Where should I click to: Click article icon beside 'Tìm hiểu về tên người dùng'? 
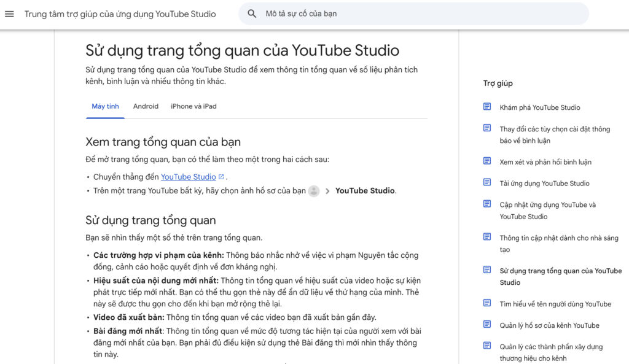[487, 303]
